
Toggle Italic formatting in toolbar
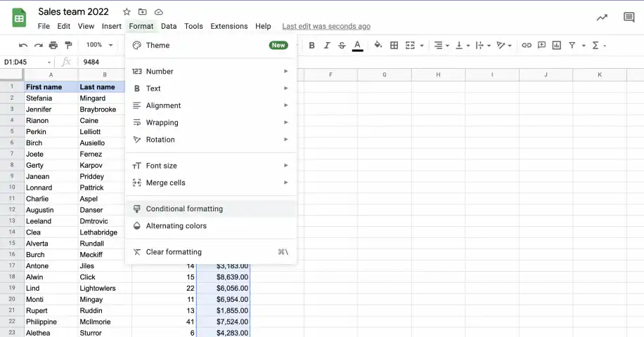tap(327, 46)
